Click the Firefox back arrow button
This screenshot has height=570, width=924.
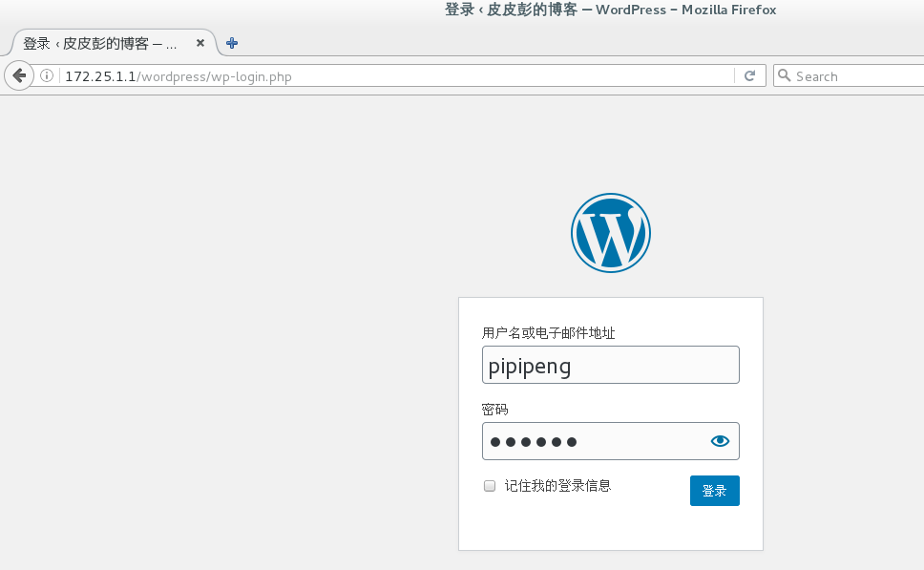click(x=19, y=75)
